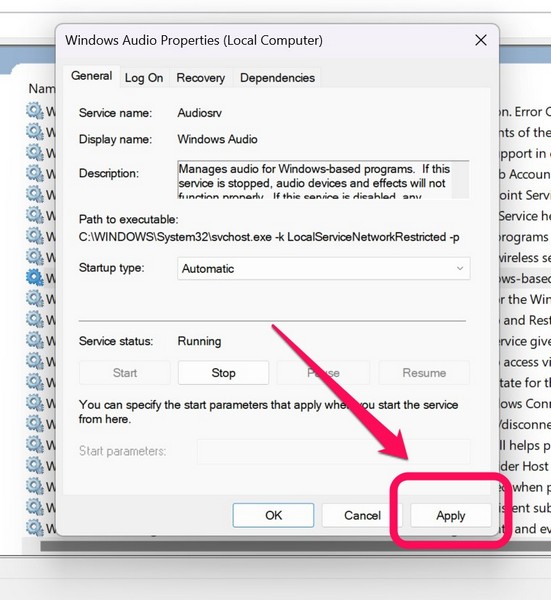Click the chevron arrow on Automatic combo box

coord(460,268)
